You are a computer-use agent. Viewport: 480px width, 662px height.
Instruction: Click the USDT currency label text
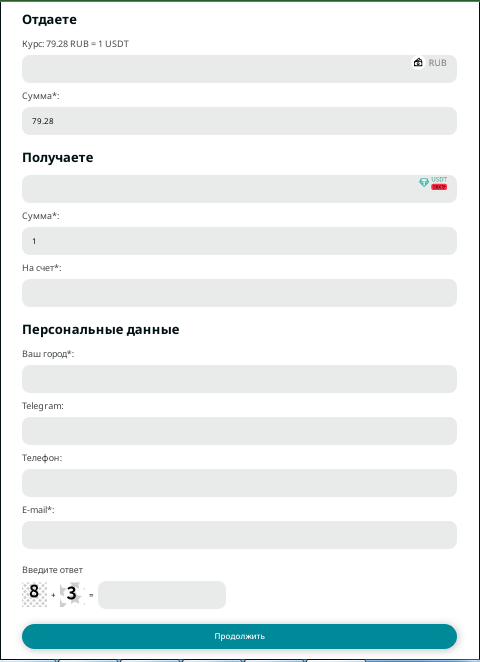pyautogui.click(x=439, y=180)
